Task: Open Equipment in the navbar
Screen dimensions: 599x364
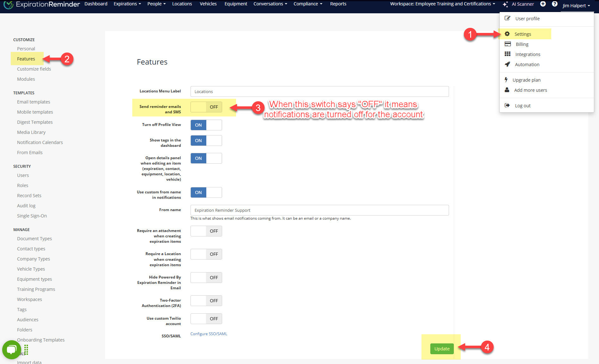Action: 236,4
